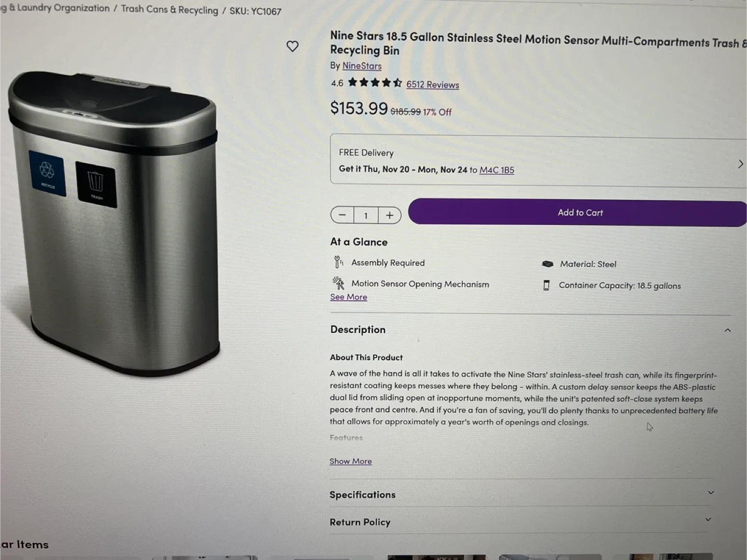The width and height of the screenshot is (747, 560).
Task: Click the Container Capacity icon
Action: point(546,285)
